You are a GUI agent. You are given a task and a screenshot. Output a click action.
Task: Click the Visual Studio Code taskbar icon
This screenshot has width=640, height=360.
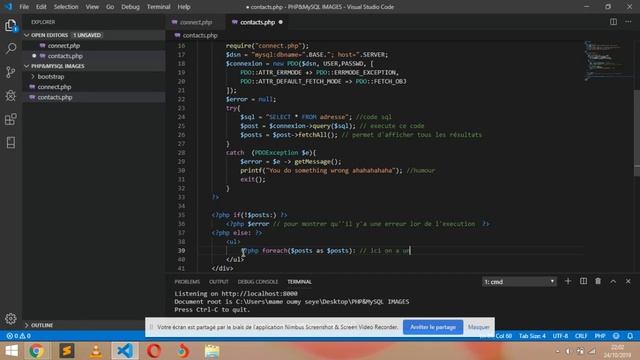(x=125, y=351)
